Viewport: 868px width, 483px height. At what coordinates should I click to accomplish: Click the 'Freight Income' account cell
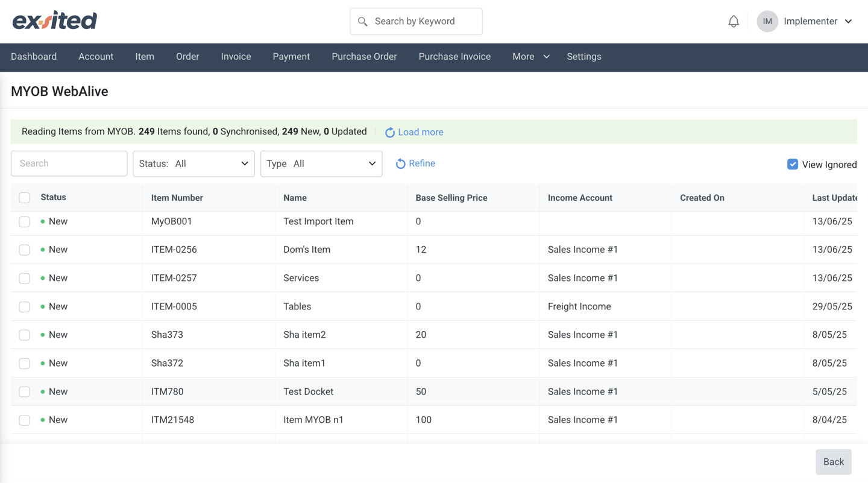pos(579,306)
